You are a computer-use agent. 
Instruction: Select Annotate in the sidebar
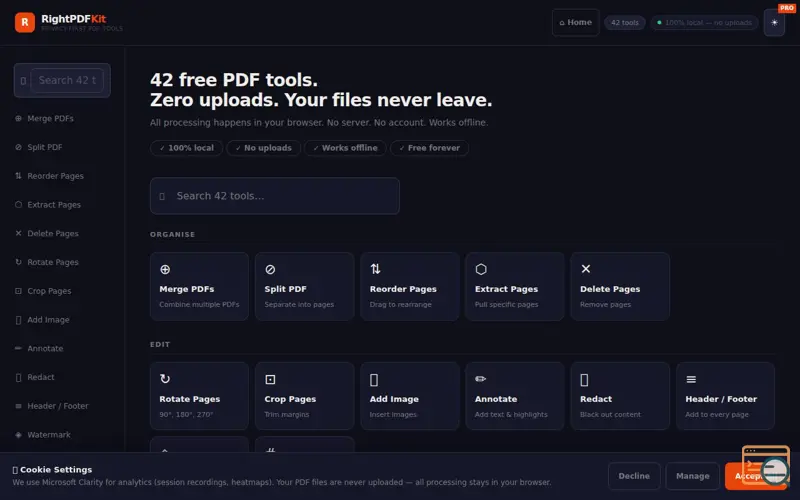45,348
